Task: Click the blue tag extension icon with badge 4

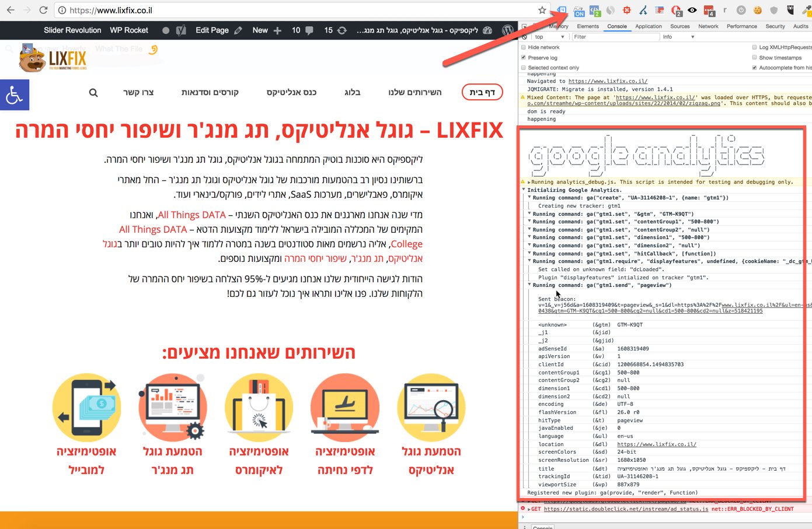Action: (562, 10)
